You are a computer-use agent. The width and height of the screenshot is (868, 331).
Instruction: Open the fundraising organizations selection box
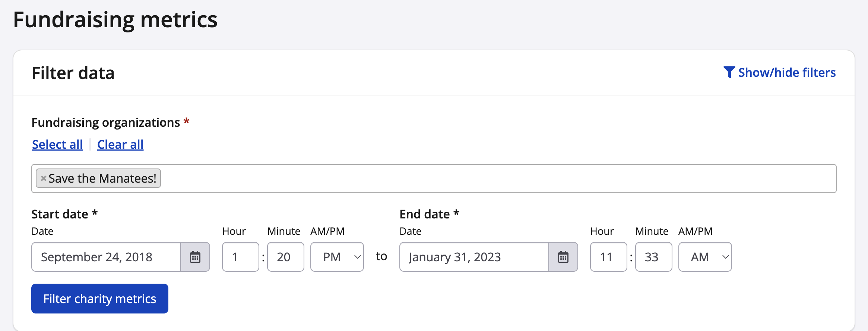click(x=484, y=179)
